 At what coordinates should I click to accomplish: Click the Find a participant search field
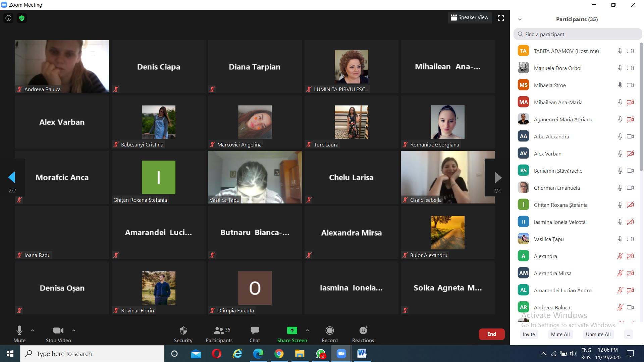point(578,34)
